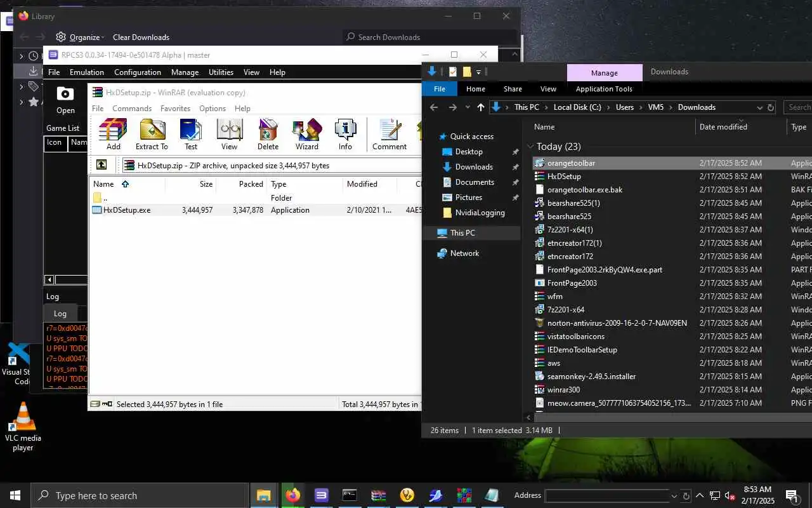Open the Explorer address bar history dropdown

[761, 107]
